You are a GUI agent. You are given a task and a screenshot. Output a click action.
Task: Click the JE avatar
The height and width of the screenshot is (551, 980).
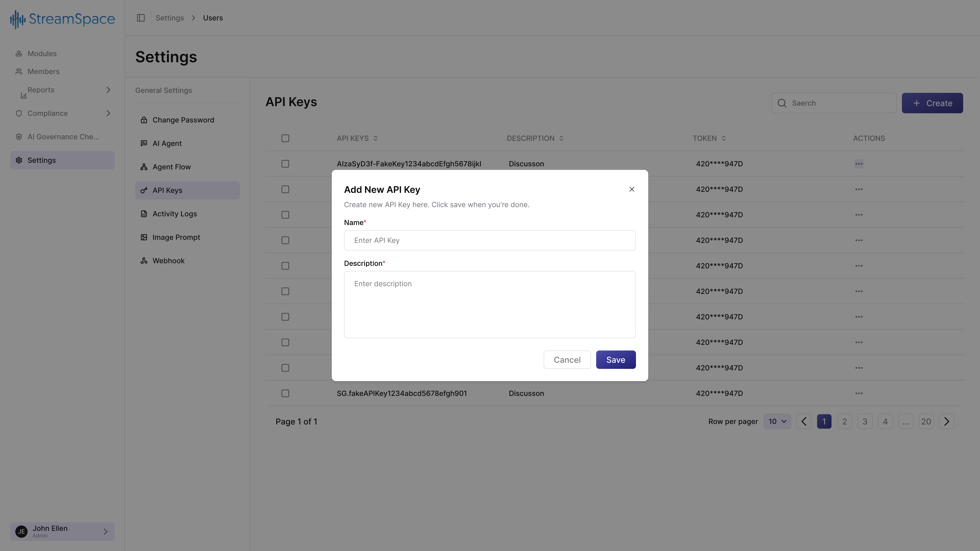point(21,532)
